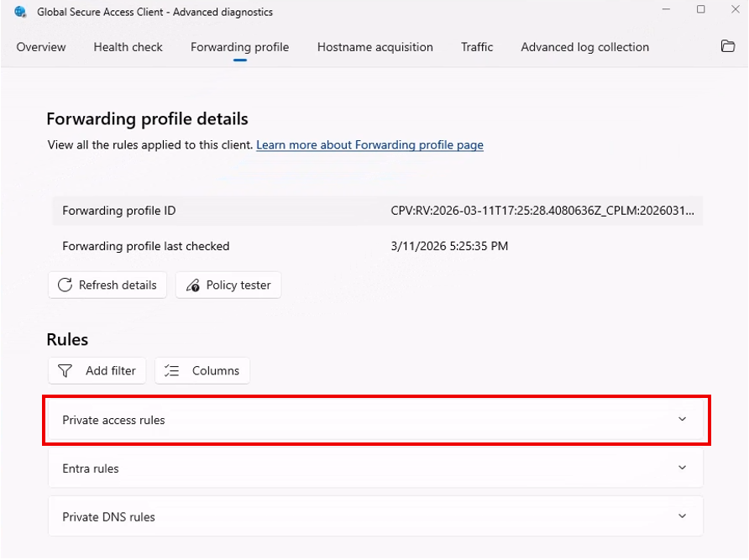Screen dimensions: 749x560
Task: Click the Forwarding profile ID value
Action: (x=542, y=211)
